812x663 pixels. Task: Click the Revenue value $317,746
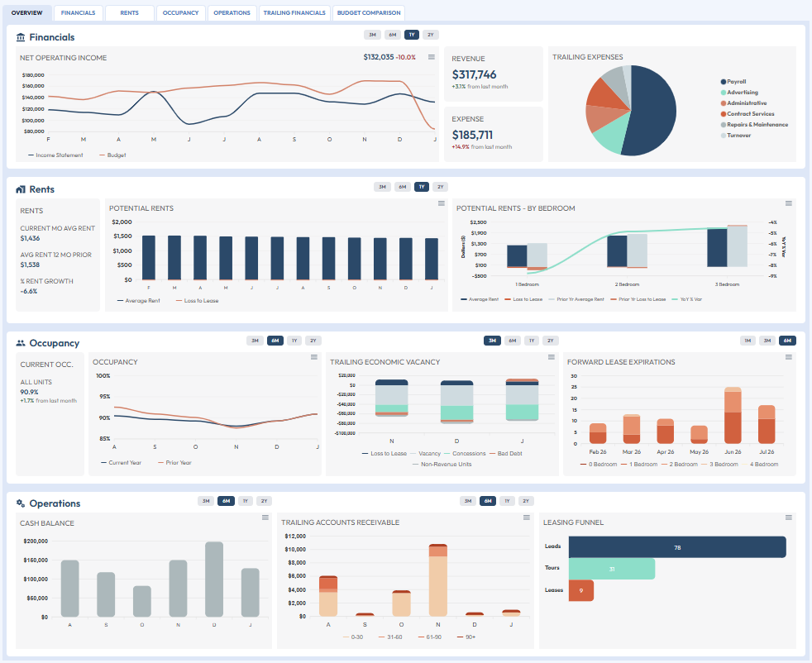[474, 74]
